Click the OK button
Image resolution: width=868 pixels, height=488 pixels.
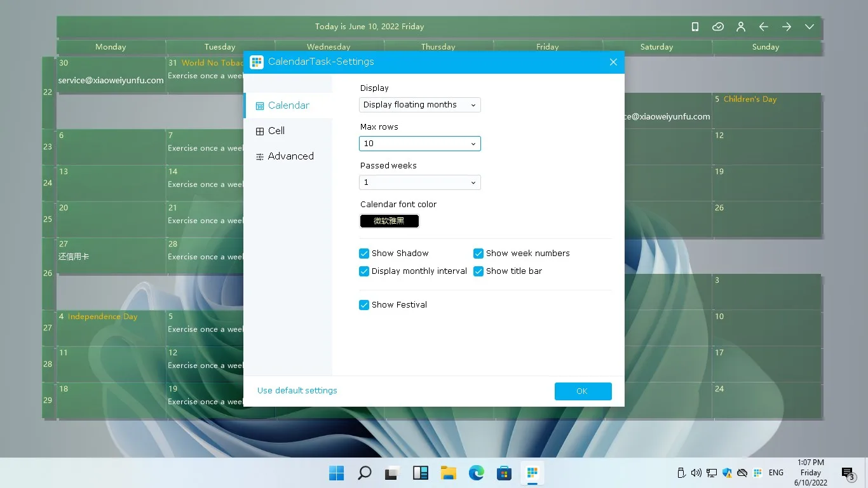point(583,391)
